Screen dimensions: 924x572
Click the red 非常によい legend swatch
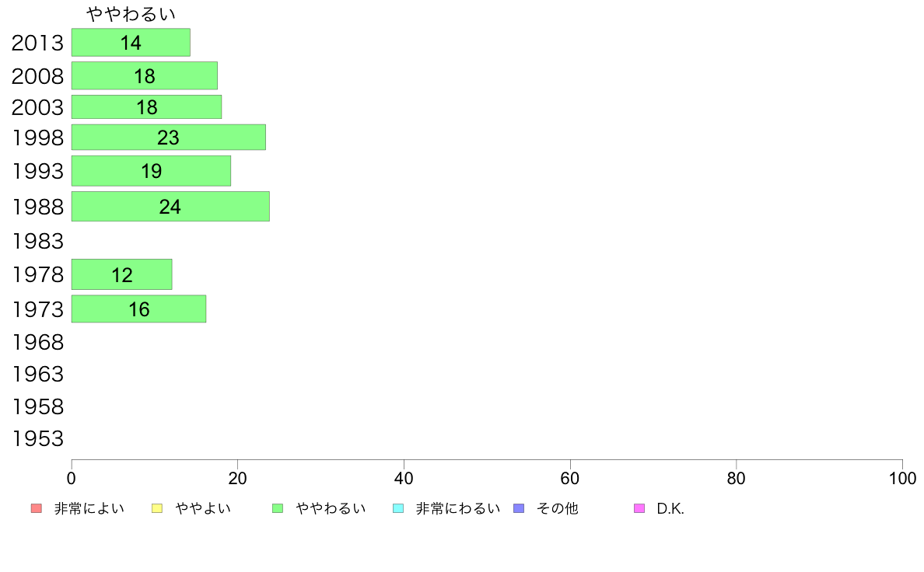click(x=37, y=508)
